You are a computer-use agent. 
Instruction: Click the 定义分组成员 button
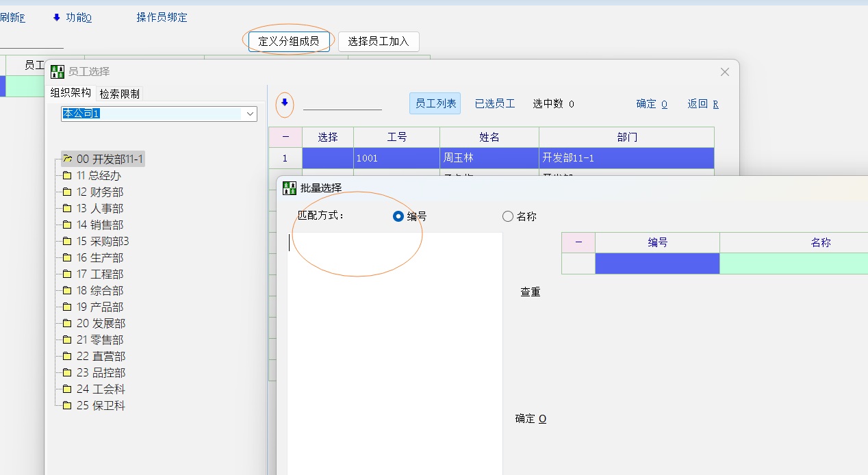(289, 41)
